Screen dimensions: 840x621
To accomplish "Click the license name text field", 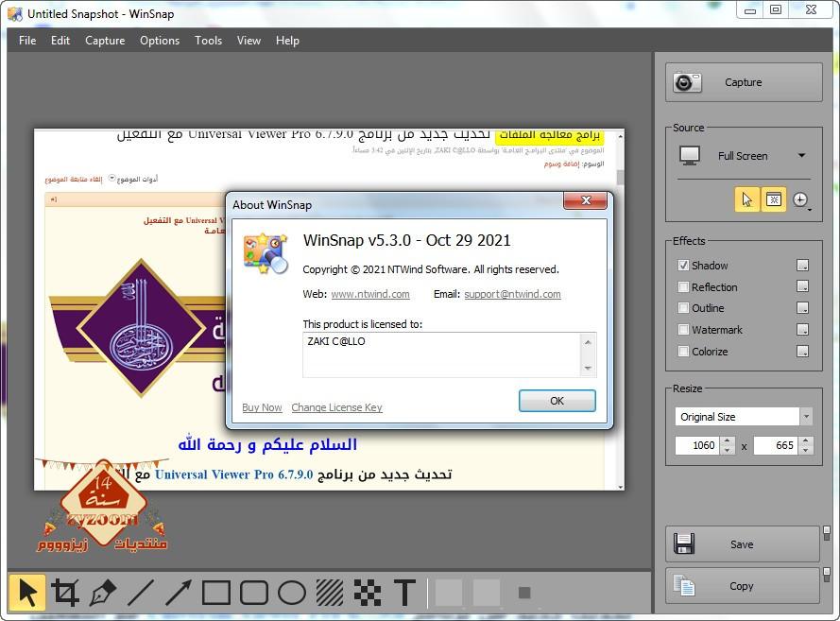I will click(x=442, y=354).
